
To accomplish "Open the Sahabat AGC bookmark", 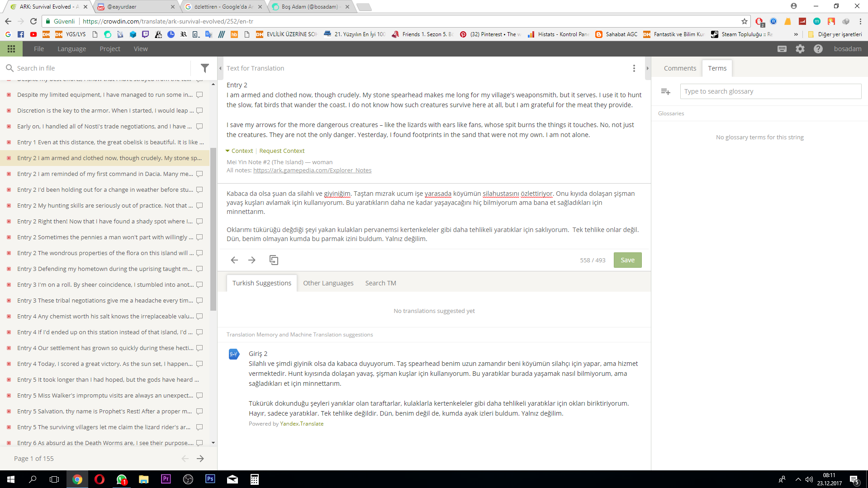I will point(617,34).
